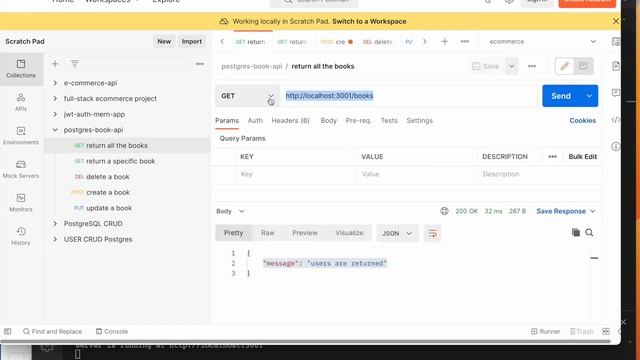Search the response with the magnifier icon
640x360 pixels.
pyautogui.click(x=589, y=232)
